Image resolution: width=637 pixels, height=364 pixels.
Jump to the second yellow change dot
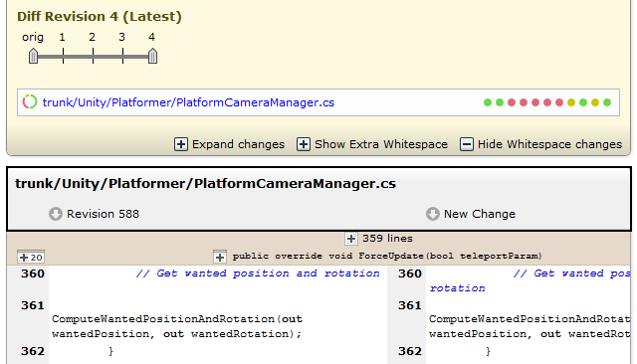pos(595,102)
